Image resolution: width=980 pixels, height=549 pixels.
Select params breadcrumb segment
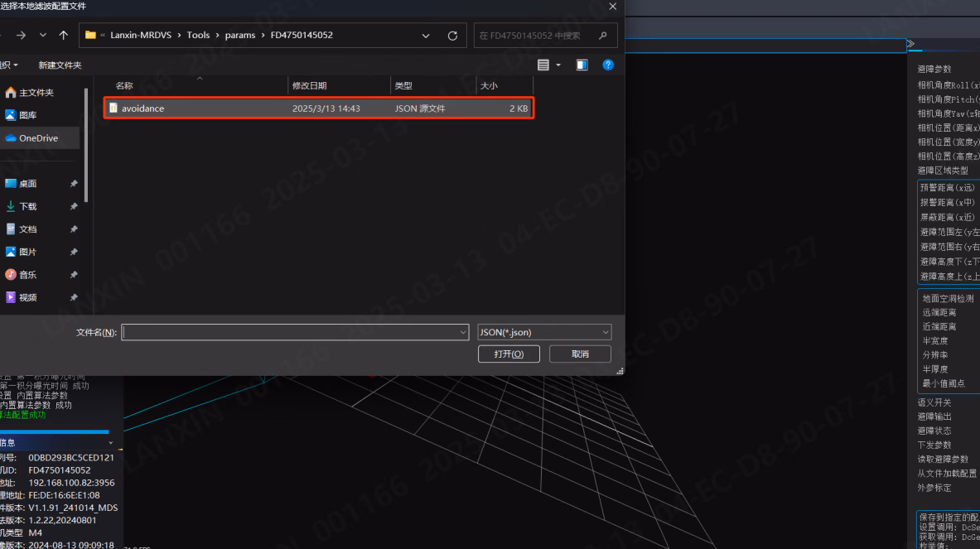pyautogui.click(x=240, y=35)
